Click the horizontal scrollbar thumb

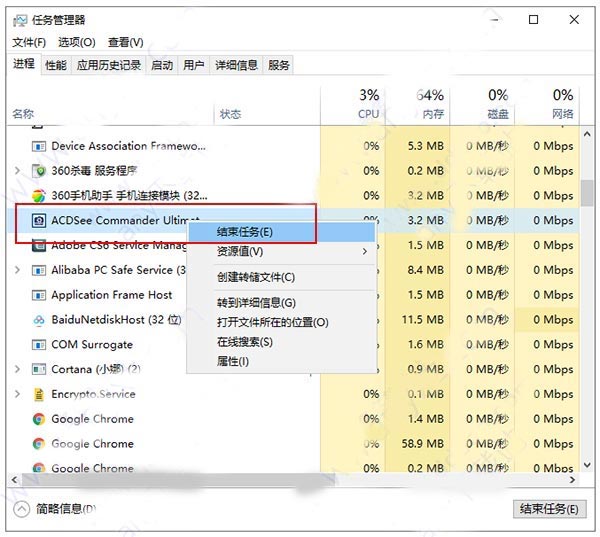[x=178, y=480]
